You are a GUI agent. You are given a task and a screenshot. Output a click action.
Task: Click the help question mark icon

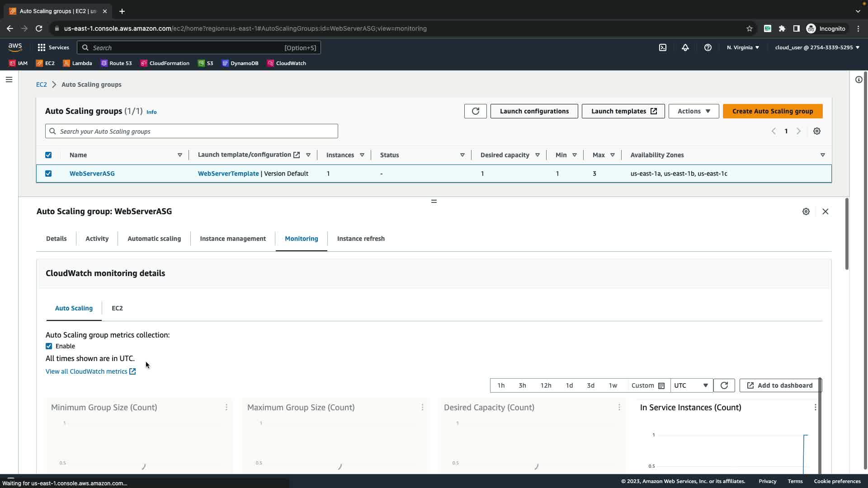708,47
